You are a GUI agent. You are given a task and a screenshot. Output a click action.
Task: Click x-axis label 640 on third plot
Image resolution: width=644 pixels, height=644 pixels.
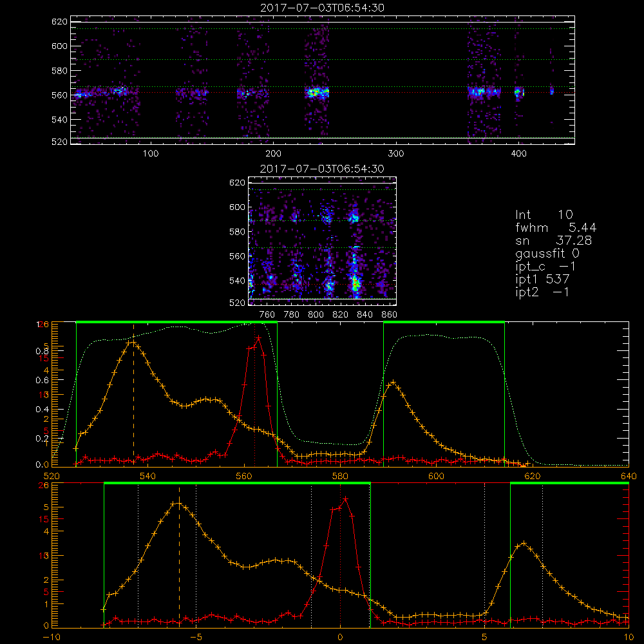[x=629, y=476]
